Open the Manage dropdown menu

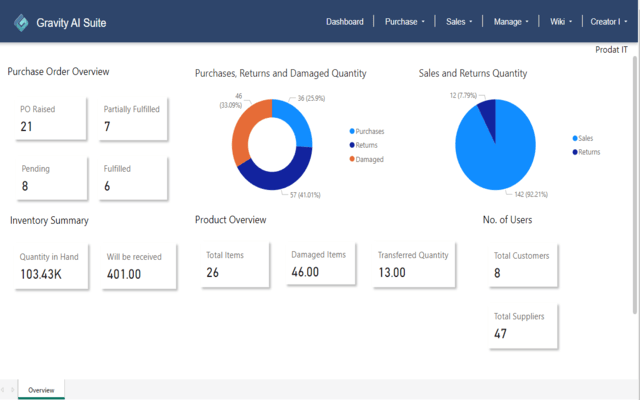(x=513, y=21)
